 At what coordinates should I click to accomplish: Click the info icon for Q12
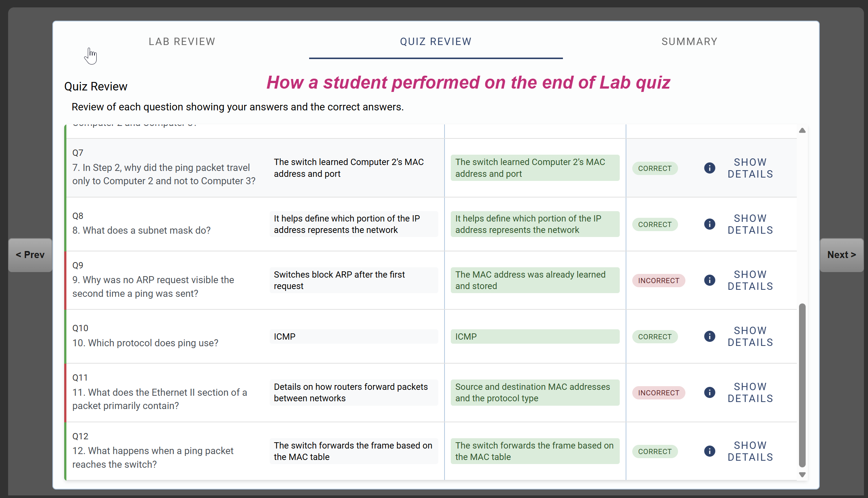pos(709,451)
